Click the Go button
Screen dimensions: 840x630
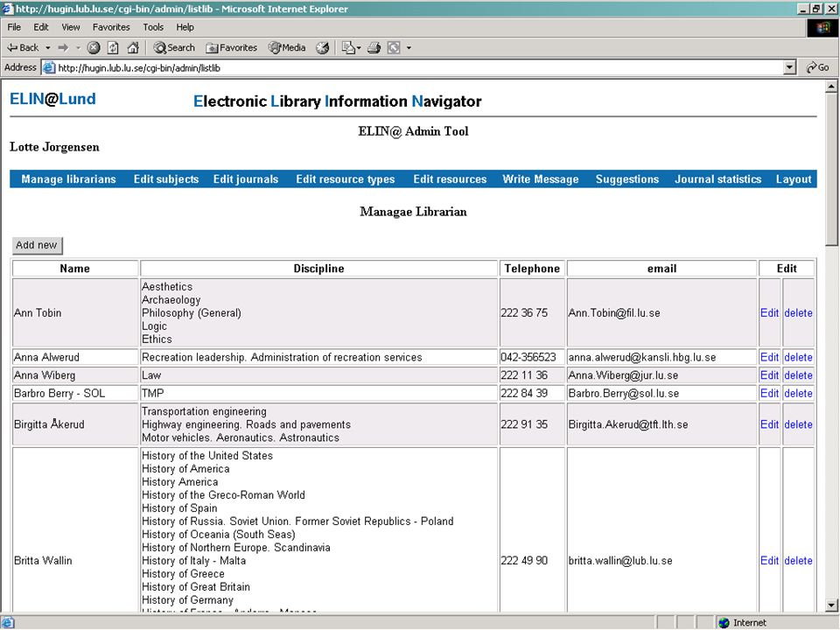point(818,67)
